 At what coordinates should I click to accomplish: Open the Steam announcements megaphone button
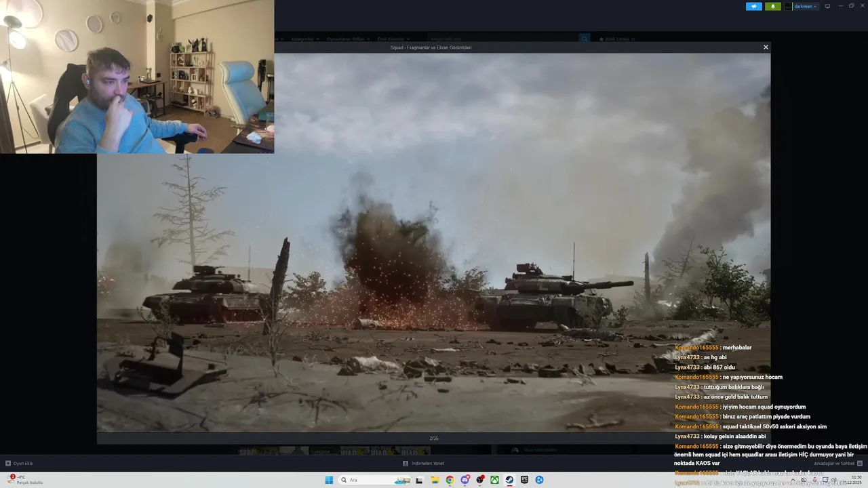(x=754, y=6)
